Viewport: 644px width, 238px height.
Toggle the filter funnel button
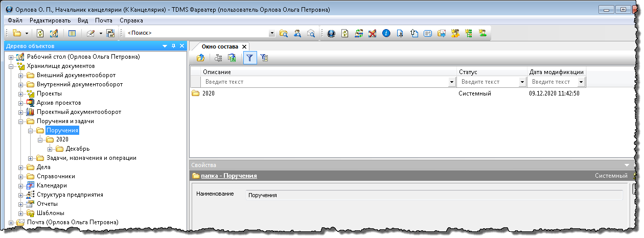(x=250, y=58)
